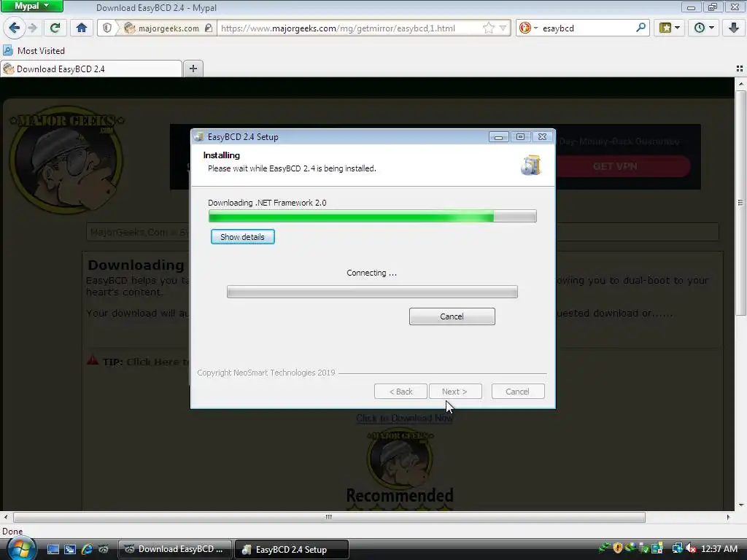Click the yellow security shield tray icon

click(x=617, y=548)
